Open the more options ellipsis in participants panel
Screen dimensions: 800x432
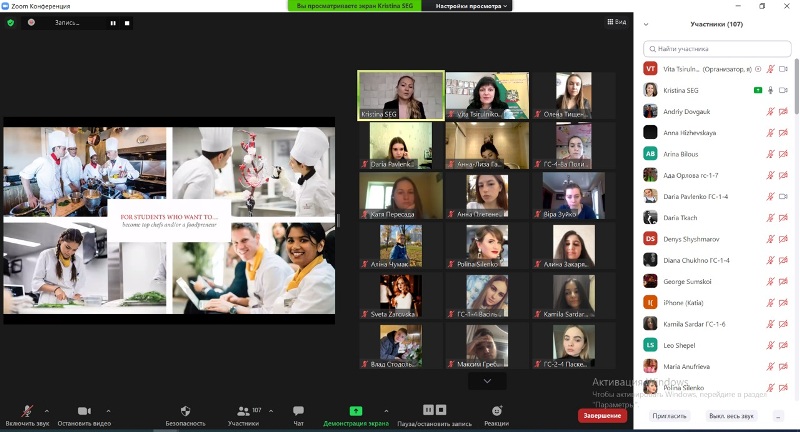[778, 416]
